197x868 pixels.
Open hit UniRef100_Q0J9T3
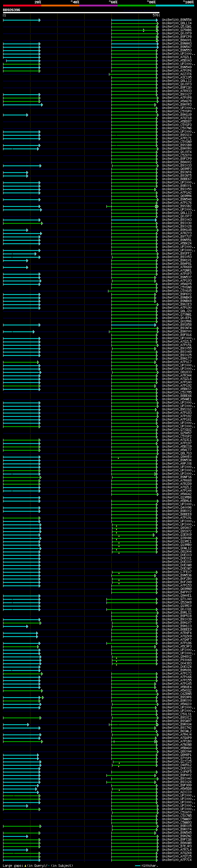point(177,84)
